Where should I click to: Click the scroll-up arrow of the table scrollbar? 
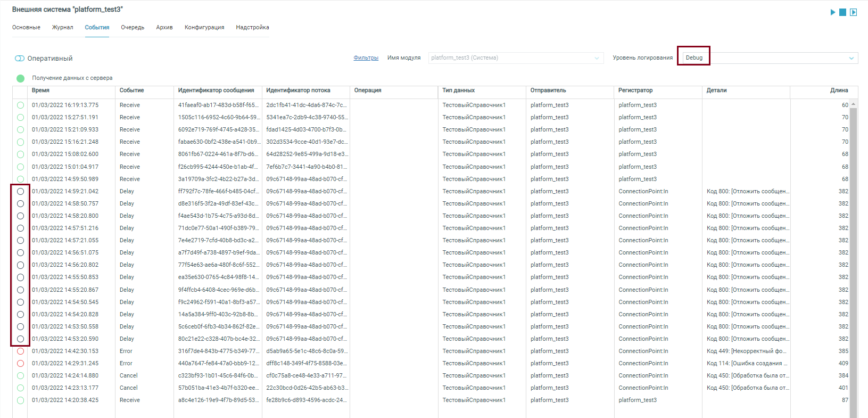[x=854, y=104]
